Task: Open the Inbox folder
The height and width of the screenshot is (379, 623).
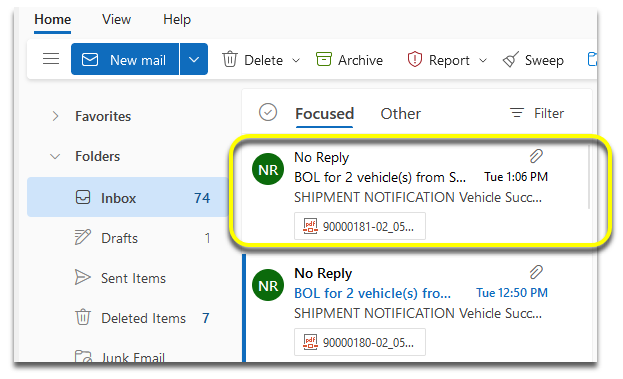Action: tap(127, 197)
